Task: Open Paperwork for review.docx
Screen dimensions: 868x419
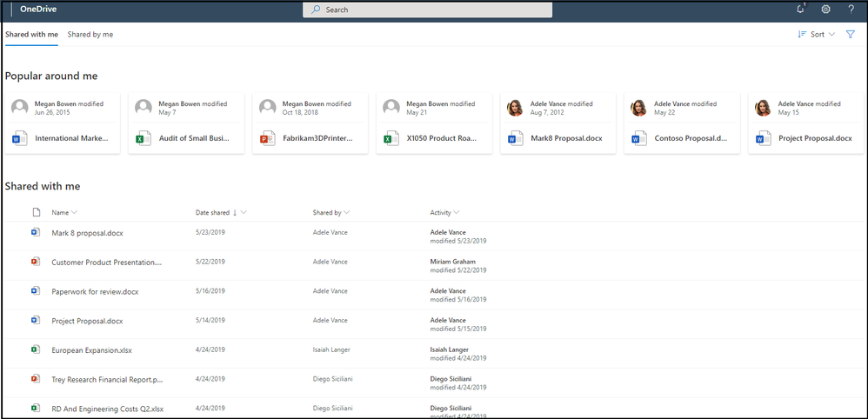Action: (95, 292)
